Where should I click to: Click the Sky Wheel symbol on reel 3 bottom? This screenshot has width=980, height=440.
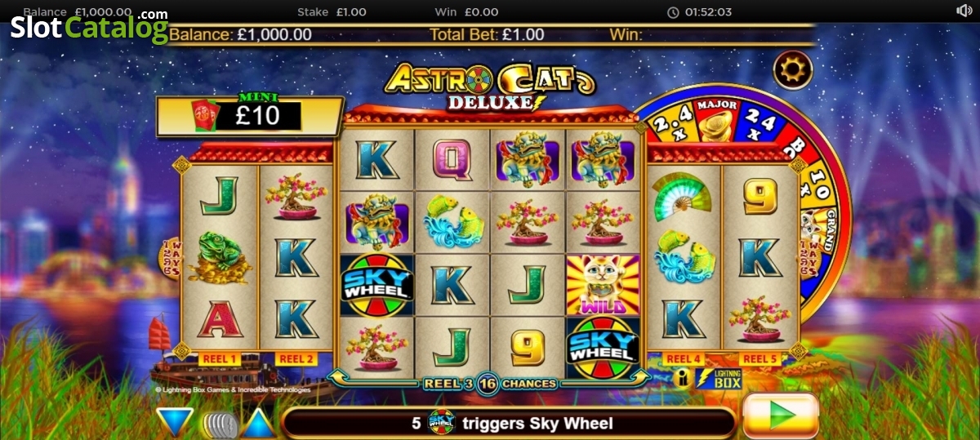click(603, 348)
